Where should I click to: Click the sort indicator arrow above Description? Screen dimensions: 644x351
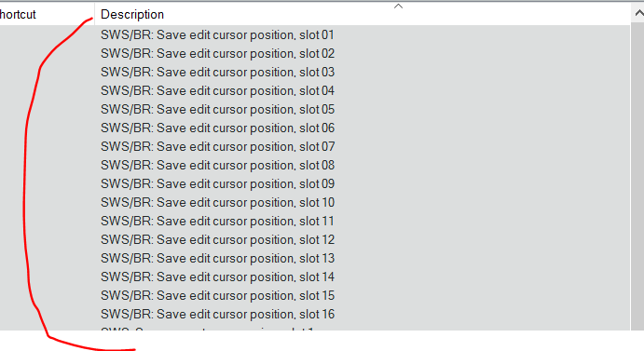click(398, 7)
